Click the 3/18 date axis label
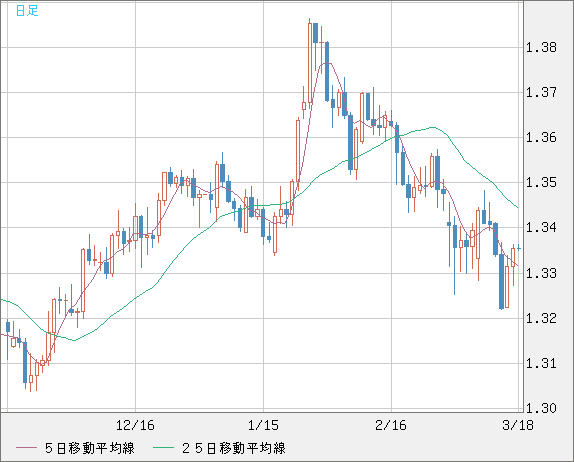This screenshot has height=462, width=574. point(518,425)
